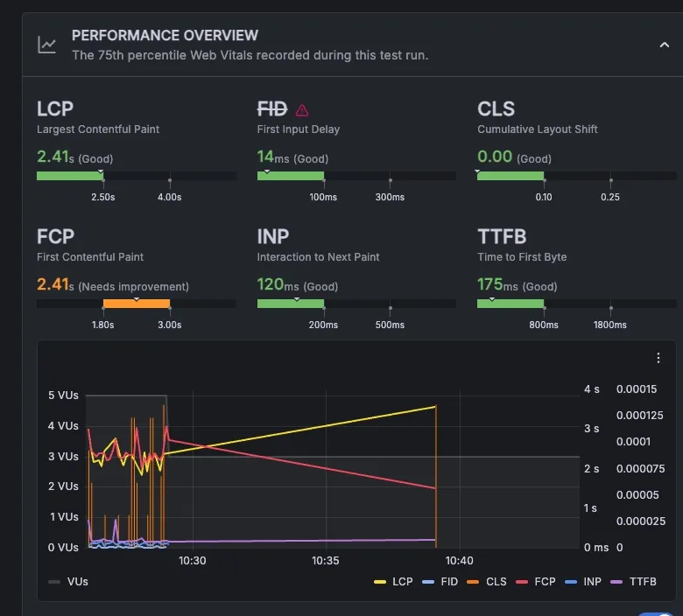
Task: Open the chart's three-dot options menu
Action: click(x=658, y=358)
